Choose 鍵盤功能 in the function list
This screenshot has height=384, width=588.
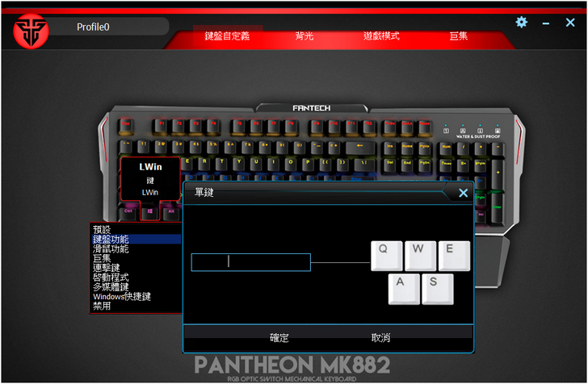tap(136, 239)
